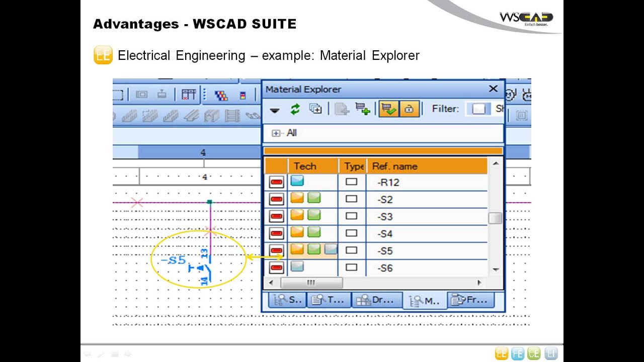Screen dimensions: 644x362
Task: Switch to the T... panel tab
Action: click(329, 300)
